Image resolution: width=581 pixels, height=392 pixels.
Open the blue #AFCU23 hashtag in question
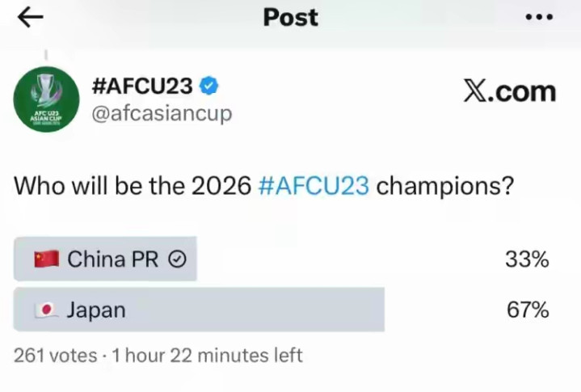(x=314, y=185)
